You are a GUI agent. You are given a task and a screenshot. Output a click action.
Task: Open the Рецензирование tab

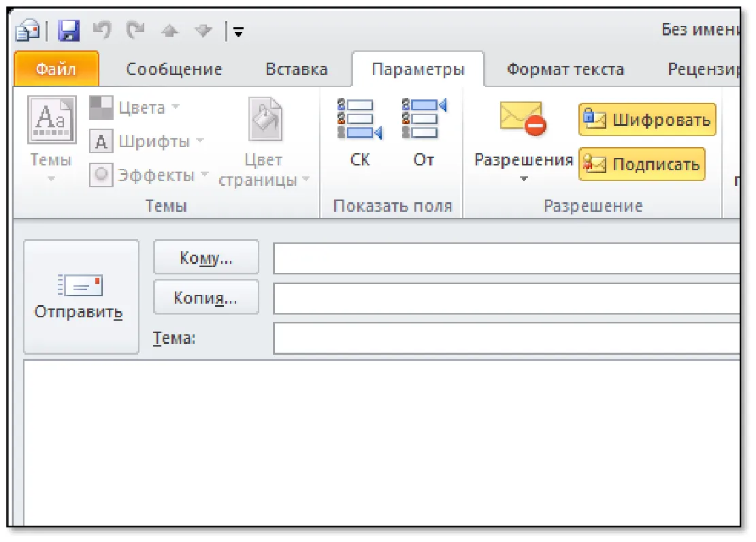[x=703, y=69]
